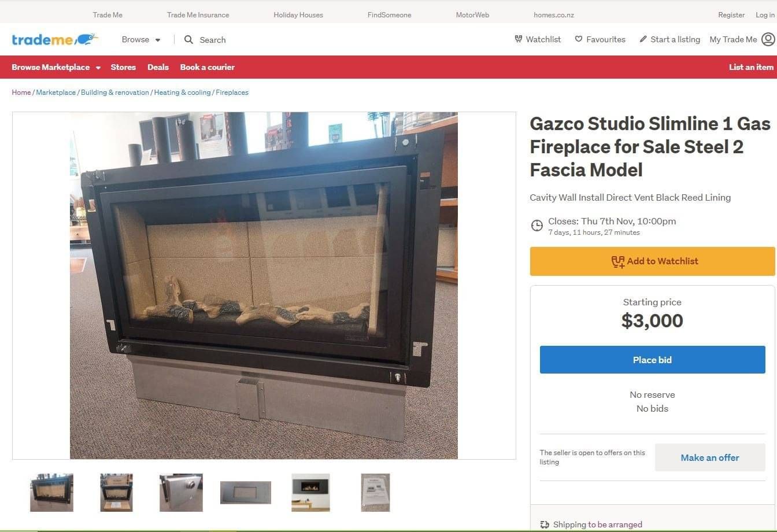Expand the Browse dropdown
This screenshot has width=777, height=532.
click(141, 39)
